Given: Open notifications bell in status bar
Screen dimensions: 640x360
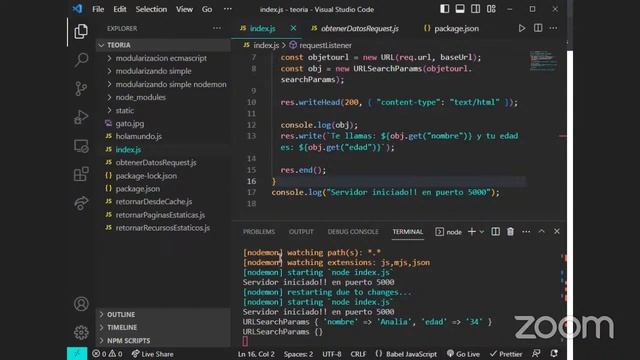Looking at the screenshot, I should click(554, 354).
